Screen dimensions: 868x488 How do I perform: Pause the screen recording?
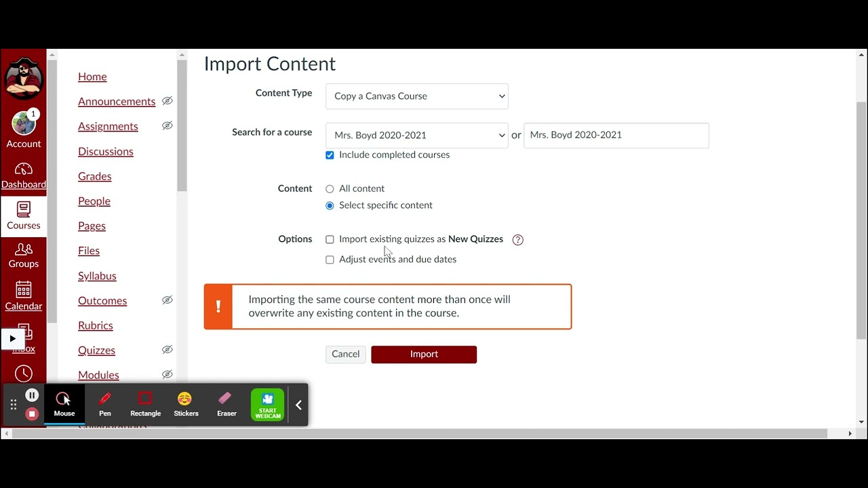(32, 395)
